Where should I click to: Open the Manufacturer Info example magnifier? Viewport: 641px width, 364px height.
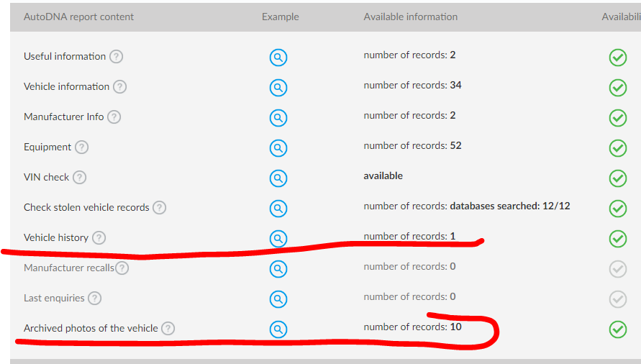278,118
